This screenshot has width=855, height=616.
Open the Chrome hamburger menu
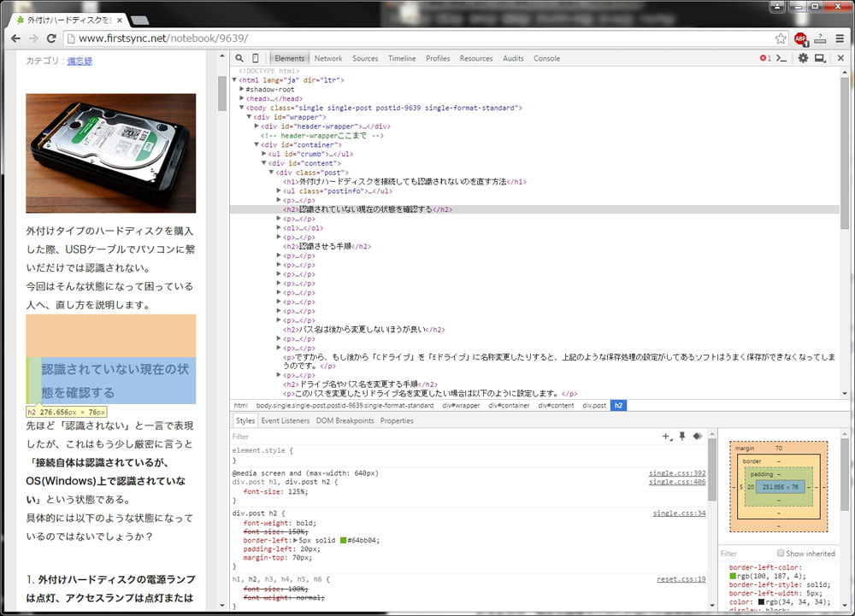click(840, 38)
